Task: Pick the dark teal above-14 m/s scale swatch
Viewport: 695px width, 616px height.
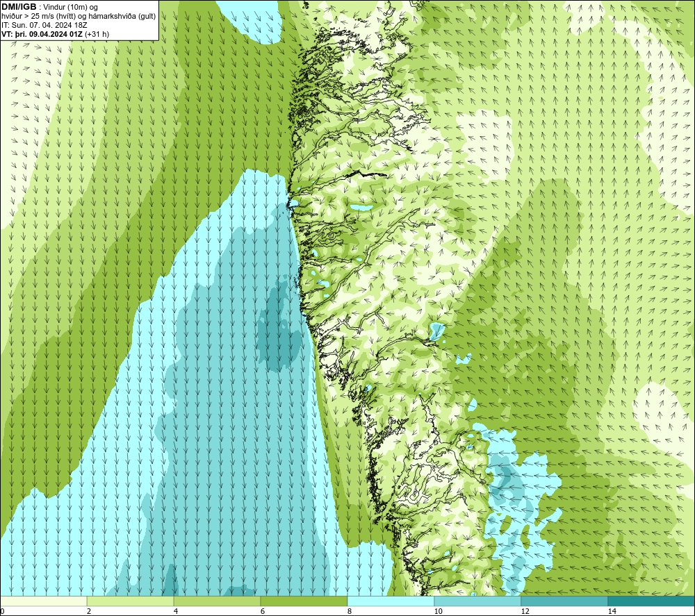Action: [x=651, y=601]
